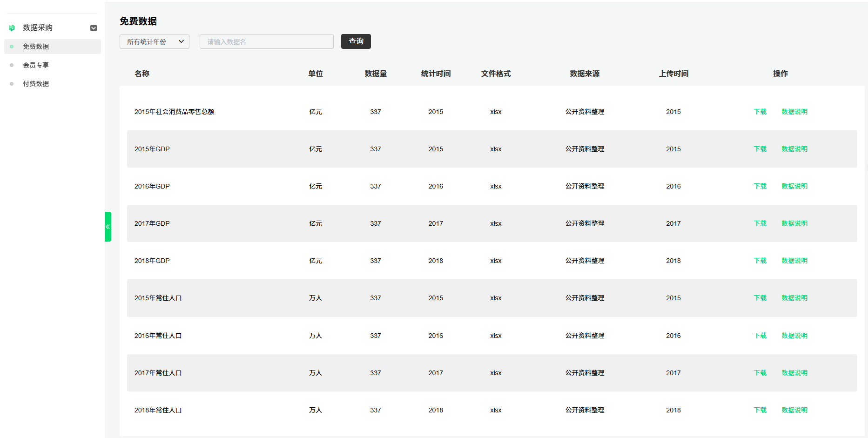
Task: Open 数据说明 for 2015年常住人口
Action: pos(794,298)
